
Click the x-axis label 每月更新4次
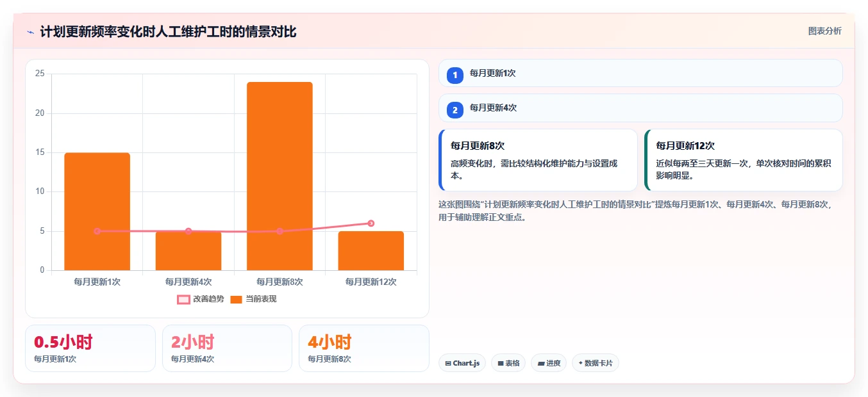(188, 281)
